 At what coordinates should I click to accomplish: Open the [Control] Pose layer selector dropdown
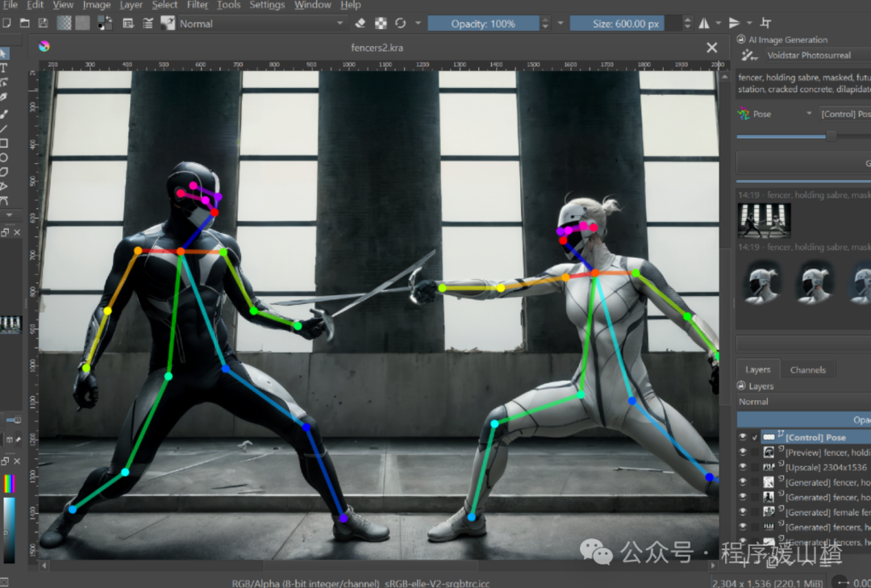844,114
